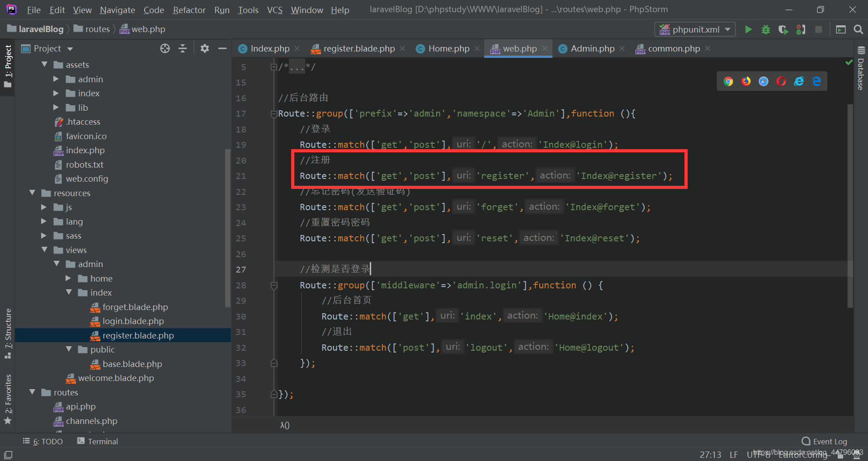
Task: Collapse all Project tree nodes icon
Action: 183,48
